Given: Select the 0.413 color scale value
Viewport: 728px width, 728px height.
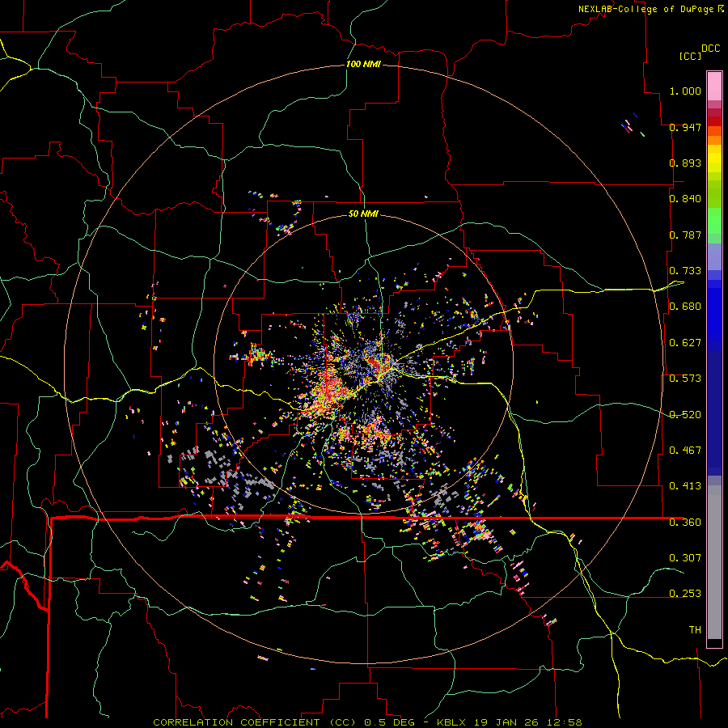Looking at the screenshot, I should [x=685, y=486].
